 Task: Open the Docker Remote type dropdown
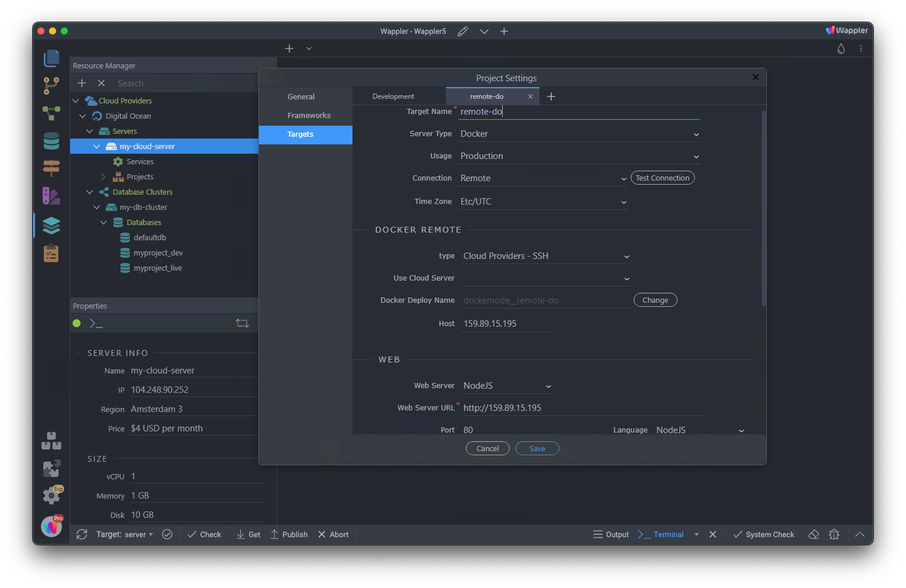pyautogui.click(x=546, y=257)
